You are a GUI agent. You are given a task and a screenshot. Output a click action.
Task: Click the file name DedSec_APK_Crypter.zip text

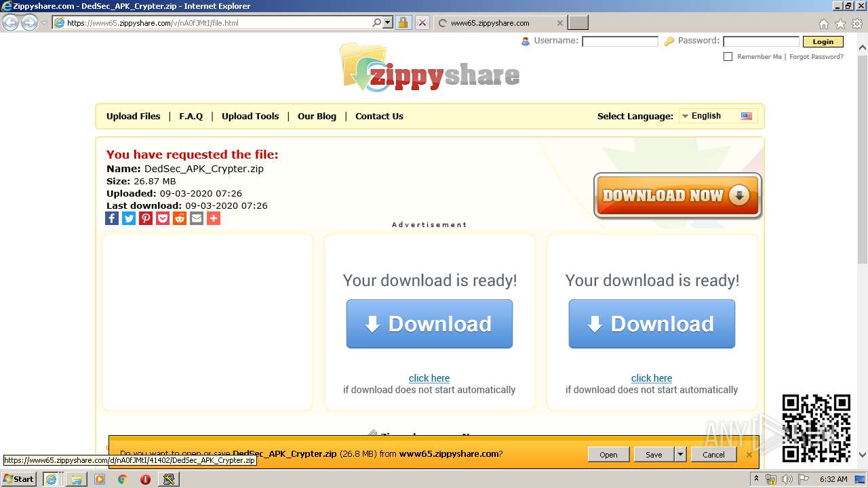pos(204,169)
